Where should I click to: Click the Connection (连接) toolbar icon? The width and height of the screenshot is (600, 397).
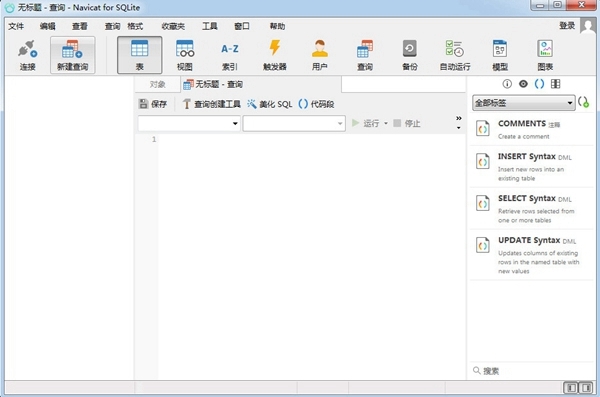pos(28,55)
